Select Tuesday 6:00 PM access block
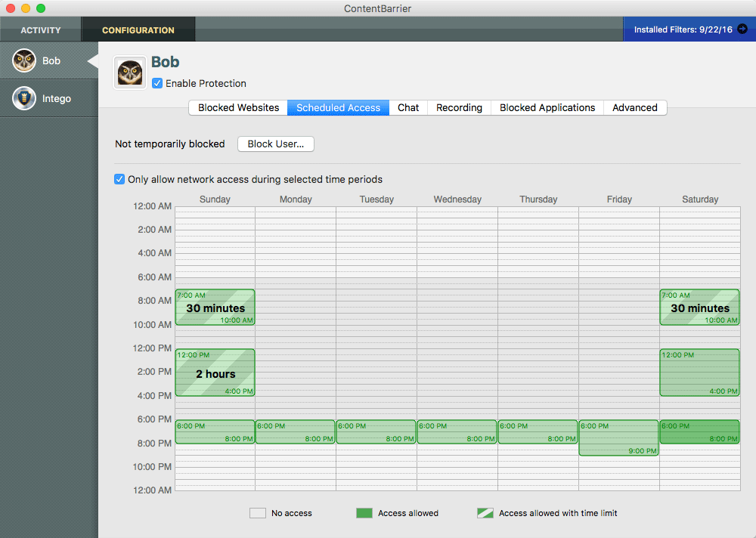This screenshot has width=756, height=538. (376, 432)
